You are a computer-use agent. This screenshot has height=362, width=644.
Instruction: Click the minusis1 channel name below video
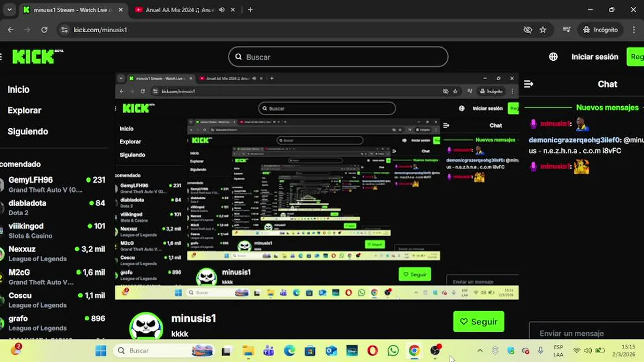pyautogui.click(x=194, y=318)
